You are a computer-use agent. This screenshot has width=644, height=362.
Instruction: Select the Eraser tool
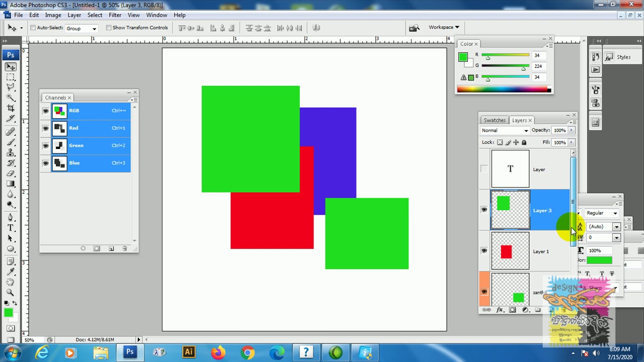pos(11,173)
